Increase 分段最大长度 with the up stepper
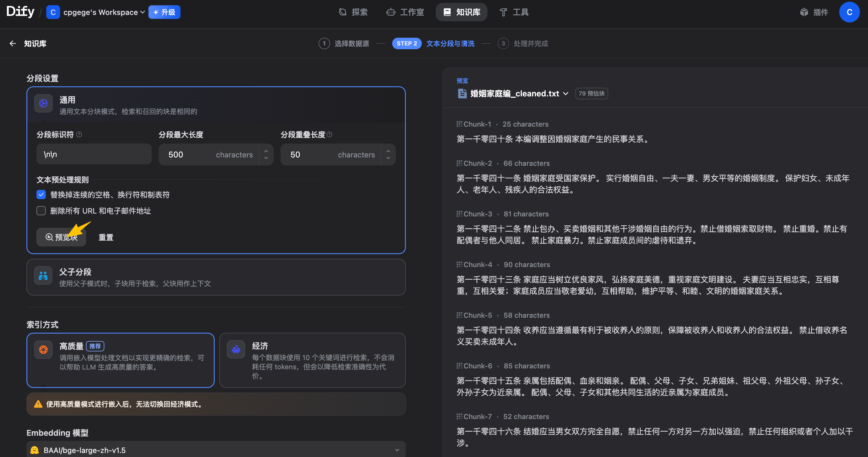 266,151
